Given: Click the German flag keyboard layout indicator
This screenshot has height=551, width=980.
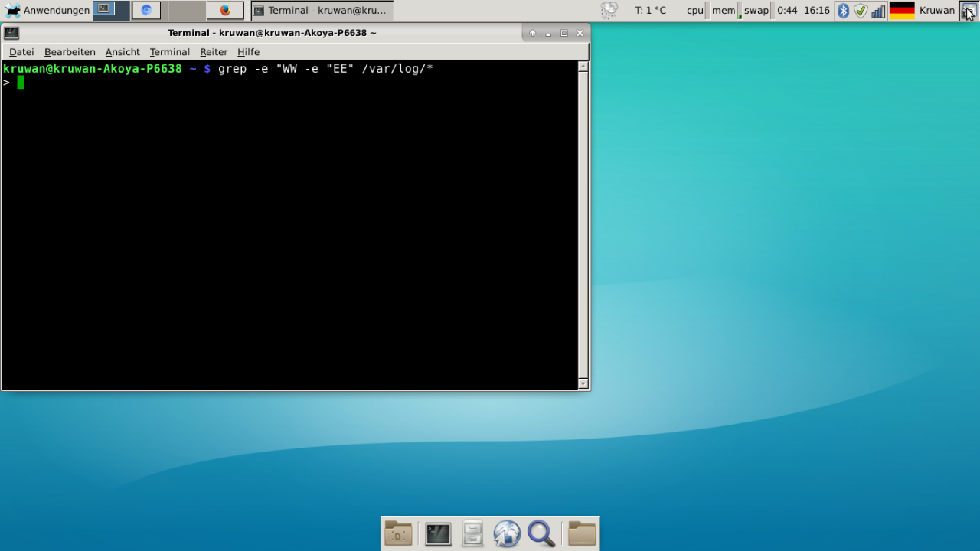Looking at the screenshot, I should click(x=902, y=11).
